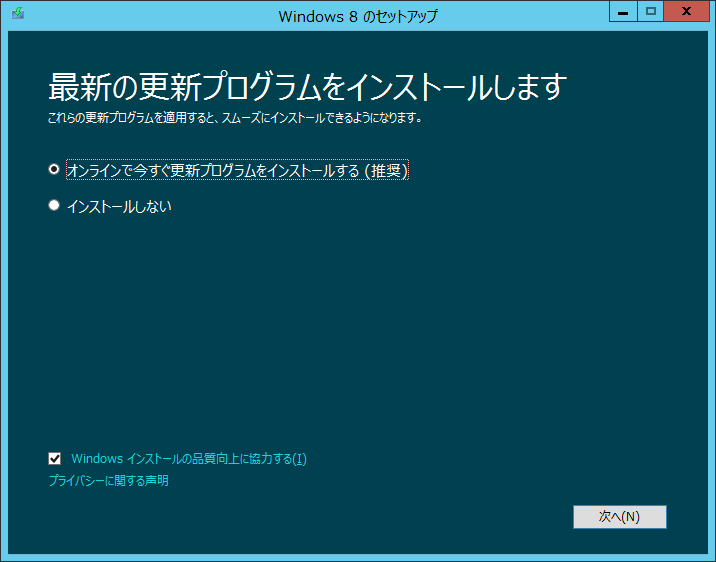Click the 最新の更新プログラムをインストールします heading
Screen dimensions: 716x562
[x=307, y=87]
